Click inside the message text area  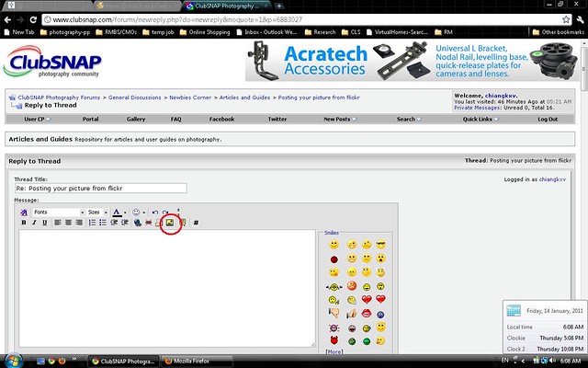coord(167,288)
